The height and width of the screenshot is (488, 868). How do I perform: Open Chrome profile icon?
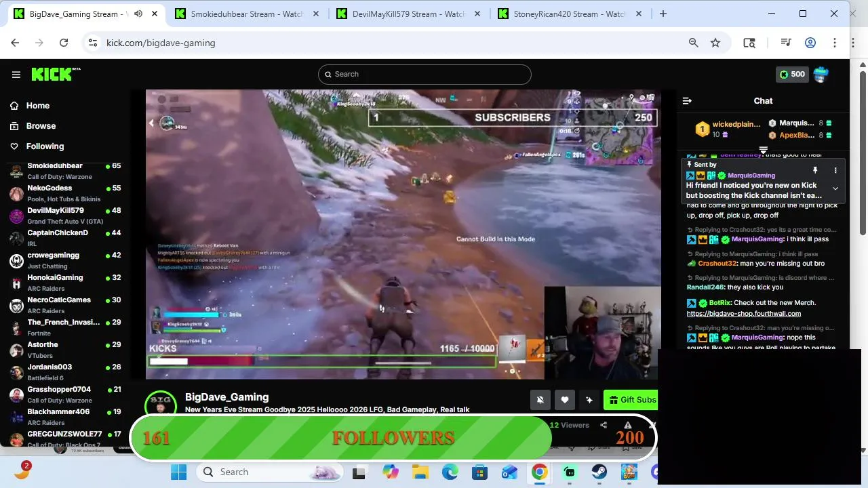tap(810, 43)
